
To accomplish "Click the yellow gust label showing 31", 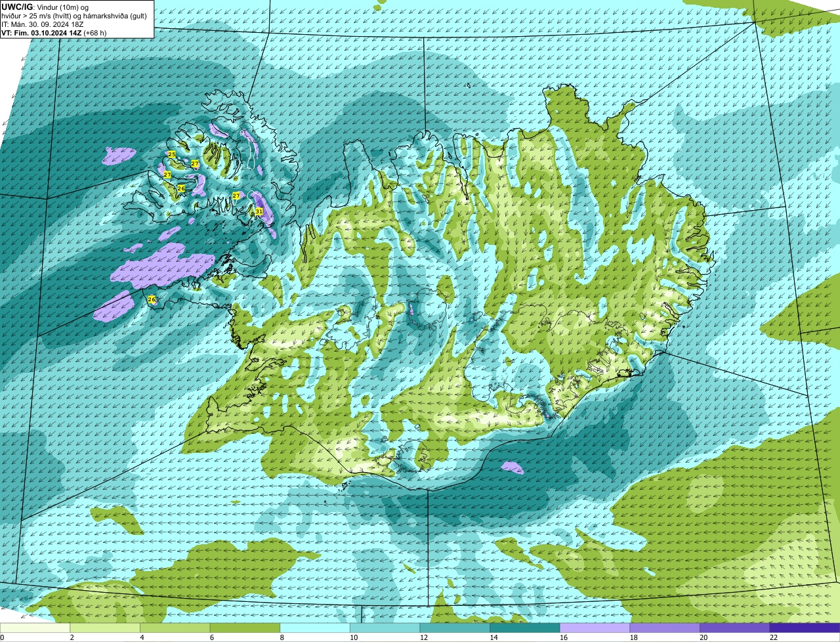I will 259,211.
